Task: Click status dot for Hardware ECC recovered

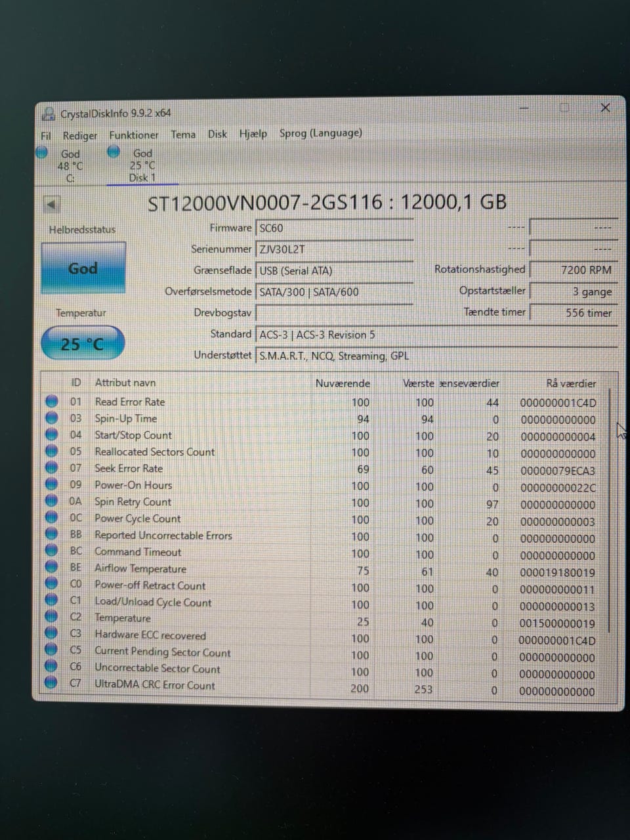Action: [51, 633]
